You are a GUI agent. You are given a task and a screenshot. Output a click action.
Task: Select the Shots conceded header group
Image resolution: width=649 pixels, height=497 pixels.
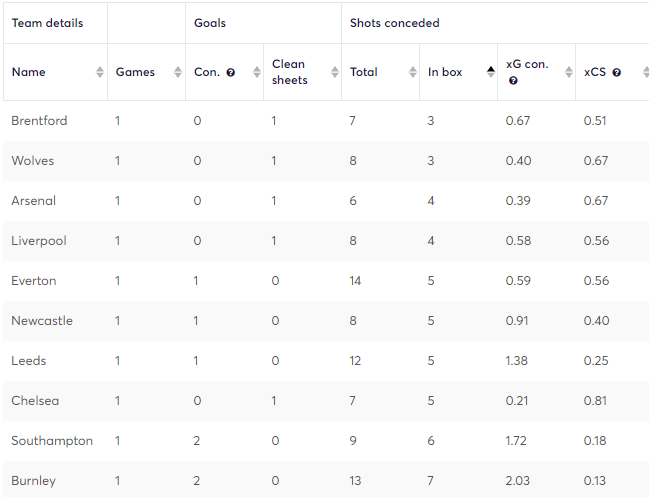(394, 23)
